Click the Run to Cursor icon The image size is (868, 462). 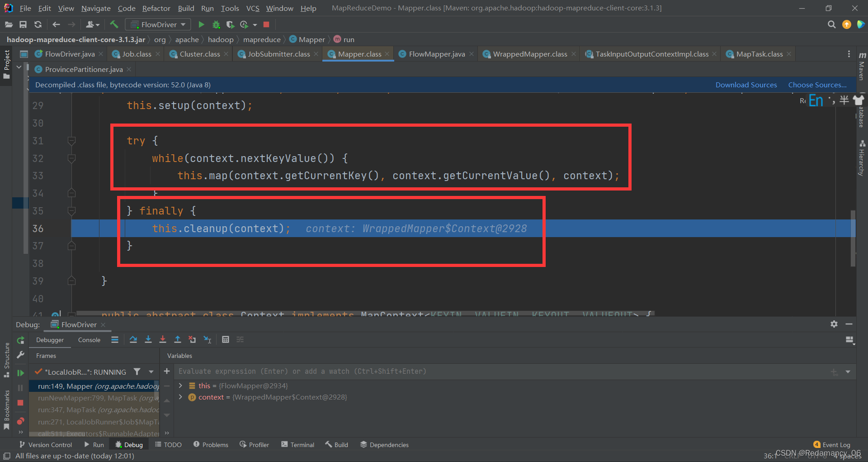(x=207, y=339)
